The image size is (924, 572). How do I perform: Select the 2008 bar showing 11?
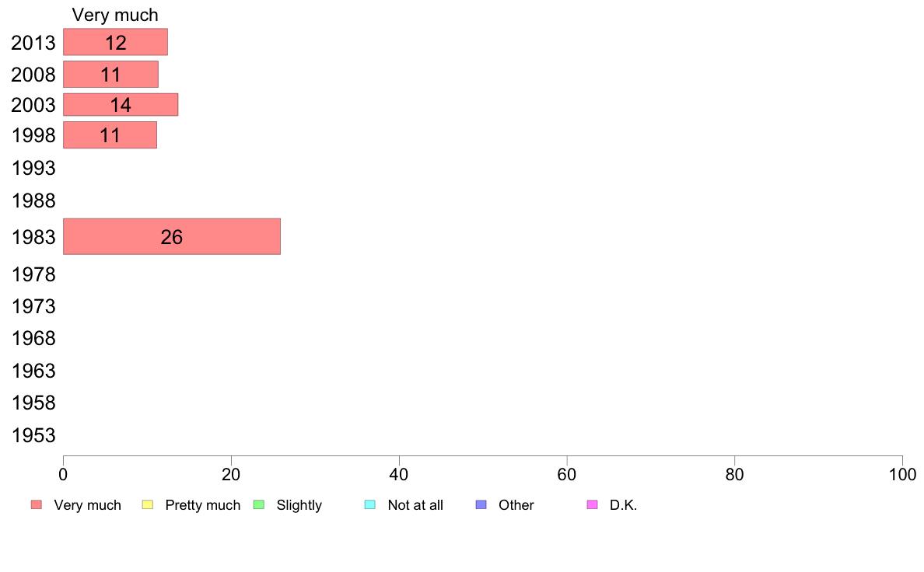point(110,75)
